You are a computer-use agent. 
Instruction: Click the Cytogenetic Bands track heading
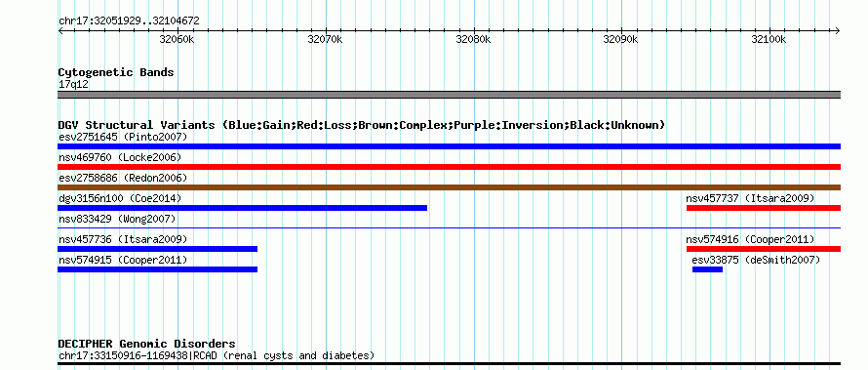coord(116,72)
